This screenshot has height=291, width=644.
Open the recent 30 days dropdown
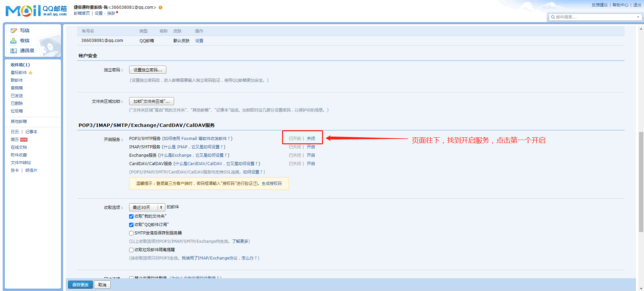147,207
